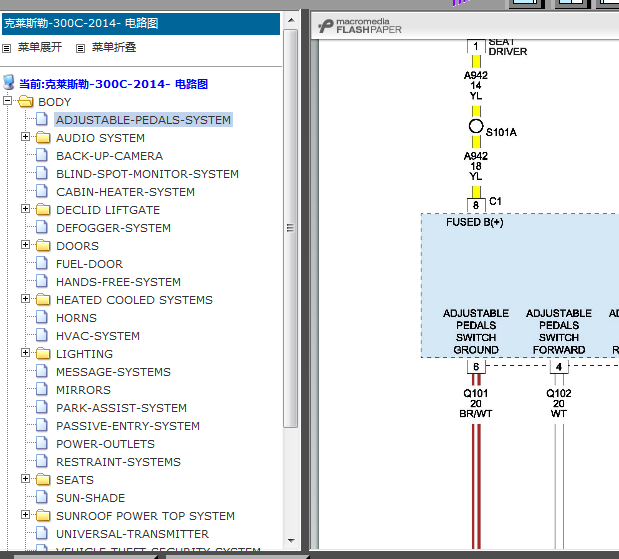This screenshot has width=619, height=559.
Task: Open the ADJUSTABLE-PEDALS-SYSTEM diagram
Action: pyautogui.click(x=143, y=120)
